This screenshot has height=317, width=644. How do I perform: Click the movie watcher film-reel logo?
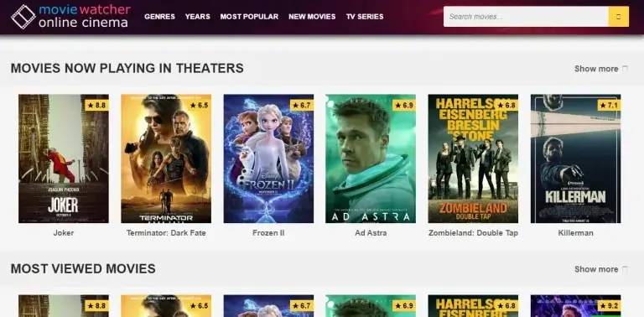pyautogui.click(x=23, y=17)
